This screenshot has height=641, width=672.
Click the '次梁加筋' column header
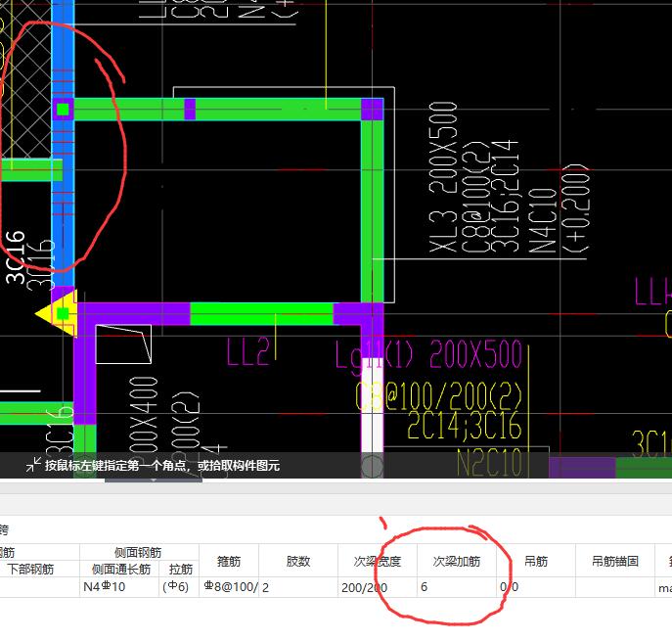pyautogui.click(x=457, y=561)
